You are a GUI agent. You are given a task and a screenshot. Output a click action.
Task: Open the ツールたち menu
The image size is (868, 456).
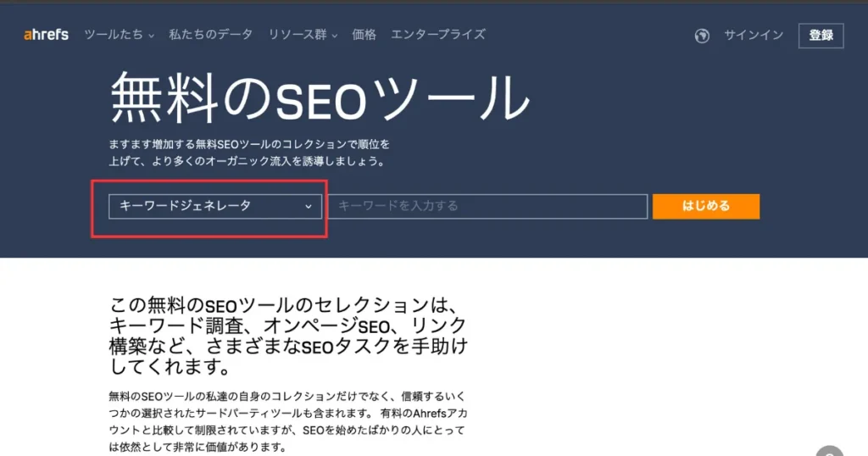tap(119, 35)
